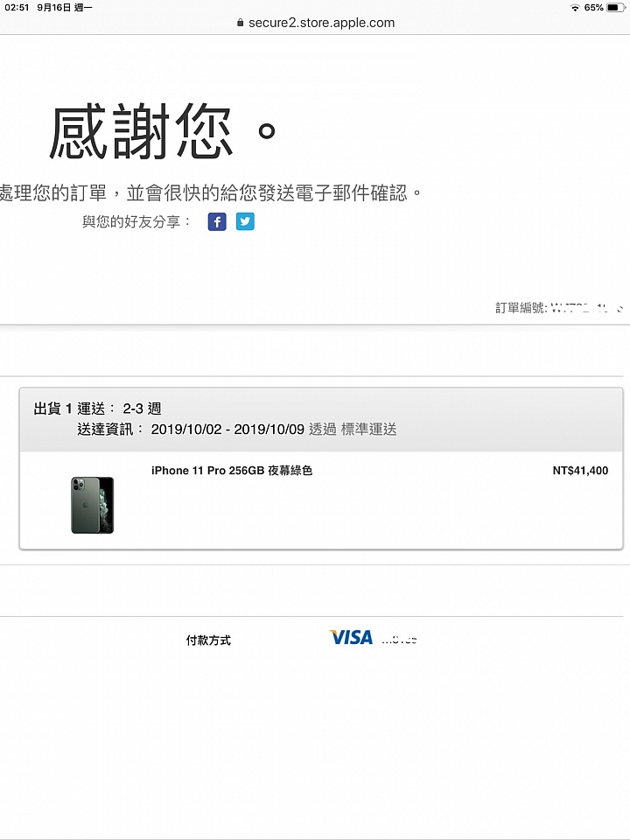Tap the 02:51 clock in the status bar
630x840 pixels.
[x=17, y=8]
